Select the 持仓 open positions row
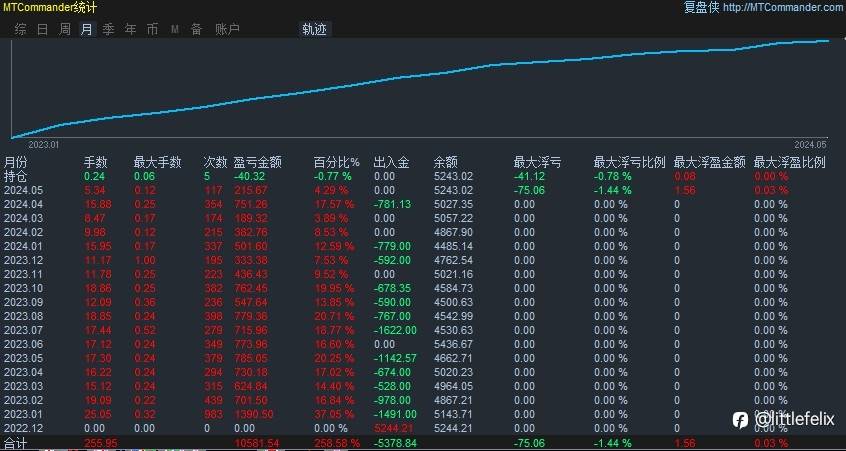846x451 pixels. click(x=423, y=176)
